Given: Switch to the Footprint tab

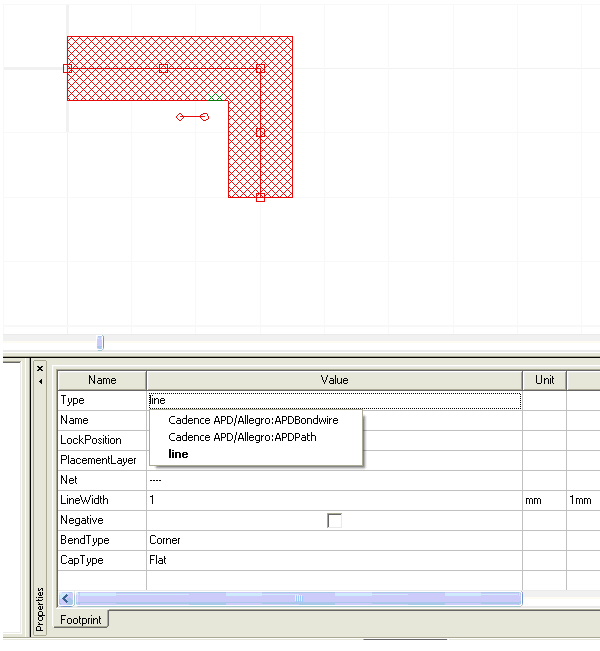Looking at the screenshot, I should pyautogui.click(x=83, y=620).
